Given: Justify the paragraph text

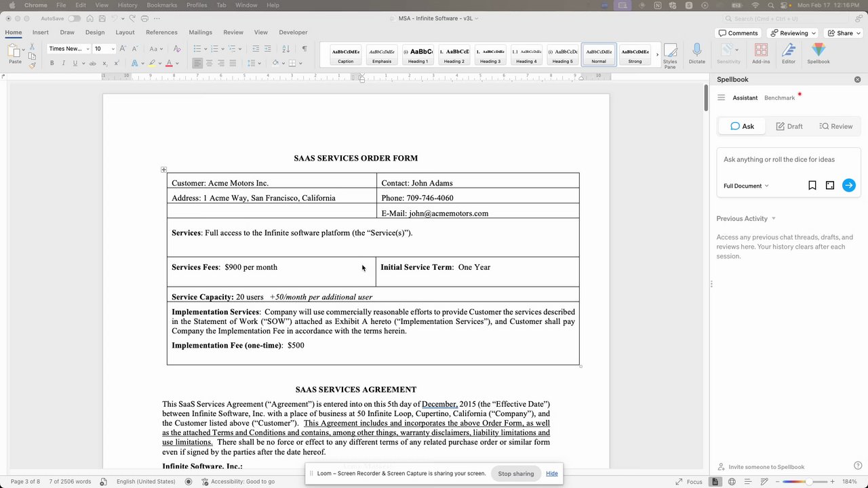Looking at the screenshot, I should 233,63.
